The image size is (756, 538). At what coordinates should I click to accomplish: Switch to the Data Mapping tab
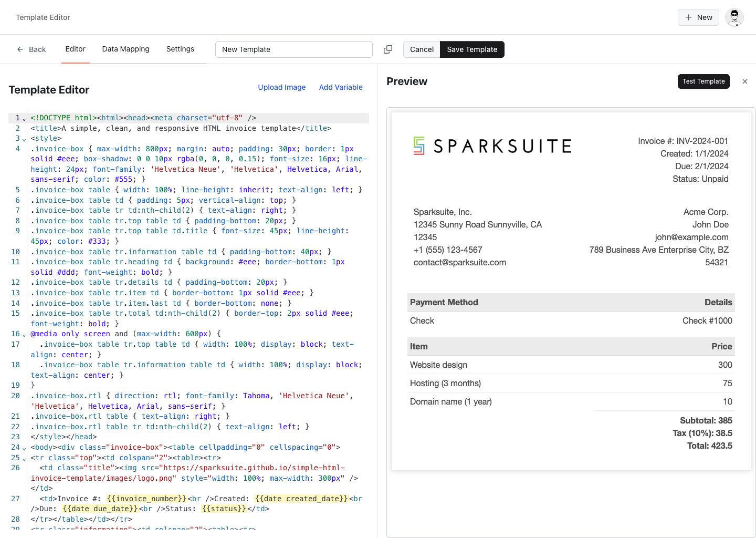[x=126, y=49]
